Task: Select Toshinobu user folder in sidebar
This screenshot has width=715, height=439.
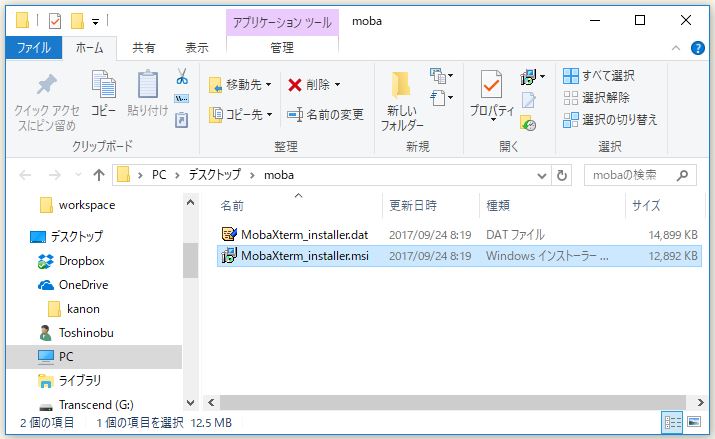Action: coord(76,333)
